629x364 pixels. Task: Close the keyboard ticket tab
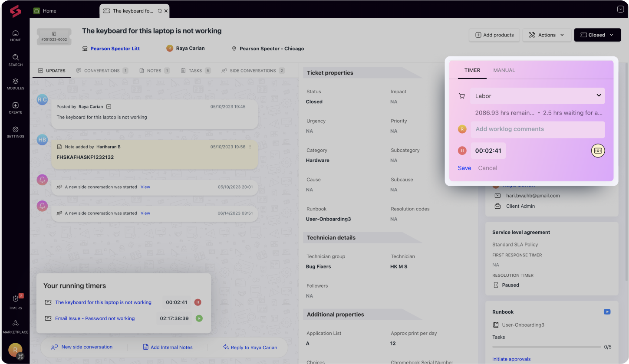(166, 11)
